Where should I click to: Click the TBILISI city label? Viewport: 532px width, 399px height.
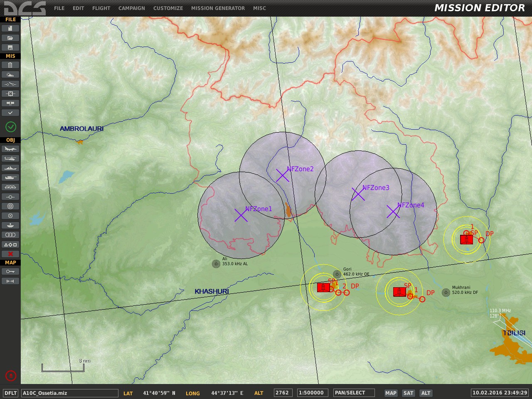(514, 333)
